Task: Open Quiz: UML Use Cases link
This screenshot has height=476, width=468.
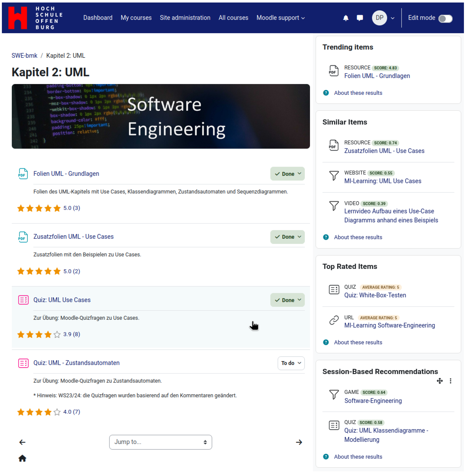Action: (62, 300)
